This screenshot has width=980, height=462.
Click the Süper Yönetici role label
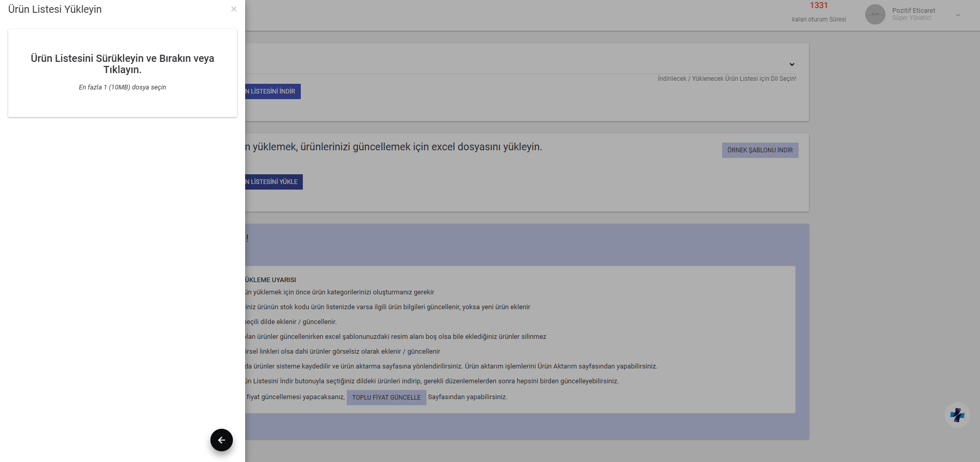tap(912, 18)
